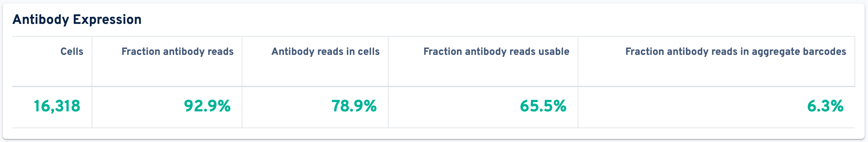This screenshot has height=142, width=868.
Task: Click the 16,318 cells count value
Action: pyautogui.click(x=57, y=106)
